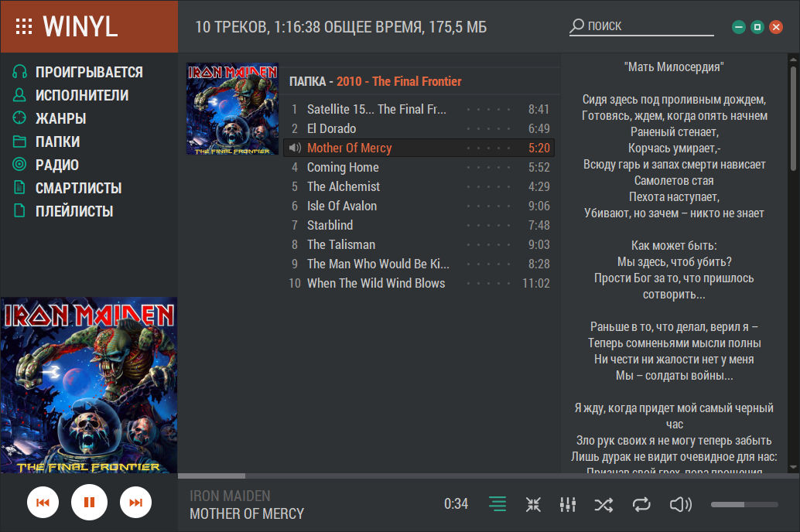The image size is (800, 532).
Task: Select track Isle Of Avalon
Action: pyautogui.click(x=419, y=206)
